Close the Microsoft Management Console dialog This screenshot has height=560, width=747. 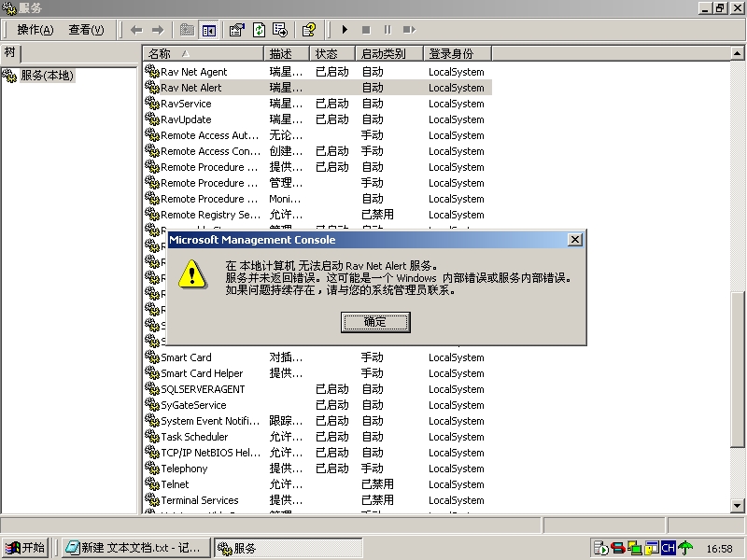click(575, 240)
